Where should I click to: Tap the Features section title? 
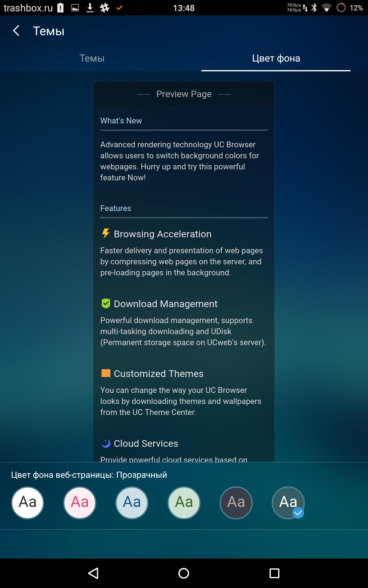(116, 208)
